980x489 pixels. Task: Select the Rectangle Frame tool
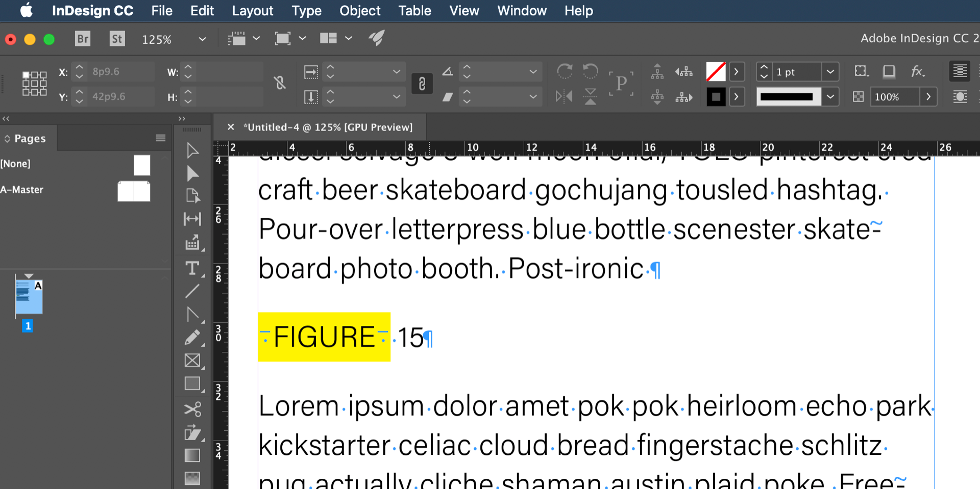192,361
